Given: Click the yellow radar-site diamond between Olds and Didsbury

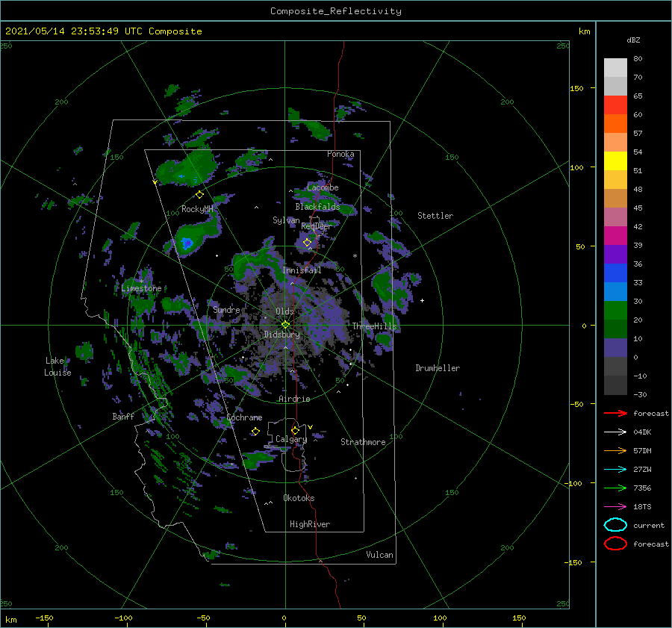Looking at the screenshot, I should (285, 325).
